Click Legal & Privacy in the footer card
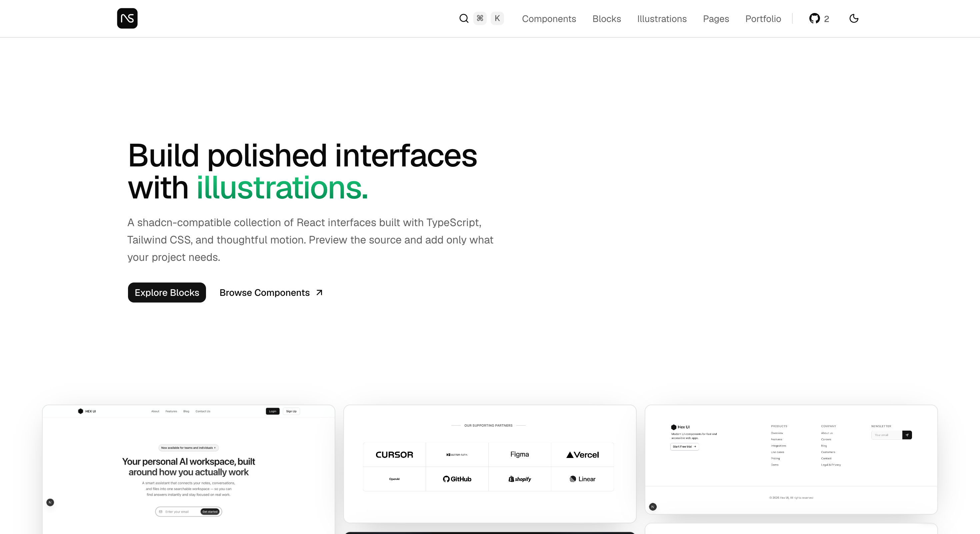The height and width of the screenshot is (534, 980). pyautogui.click(x=831, y=465)
